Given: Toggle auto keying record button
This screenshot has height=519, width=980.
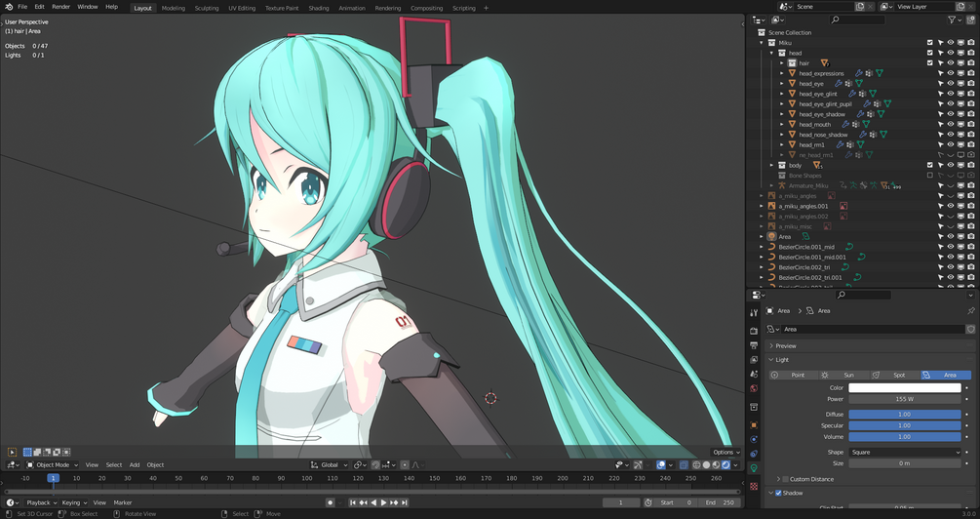Looking at the screenshot, I should click(x=330, y=502).
